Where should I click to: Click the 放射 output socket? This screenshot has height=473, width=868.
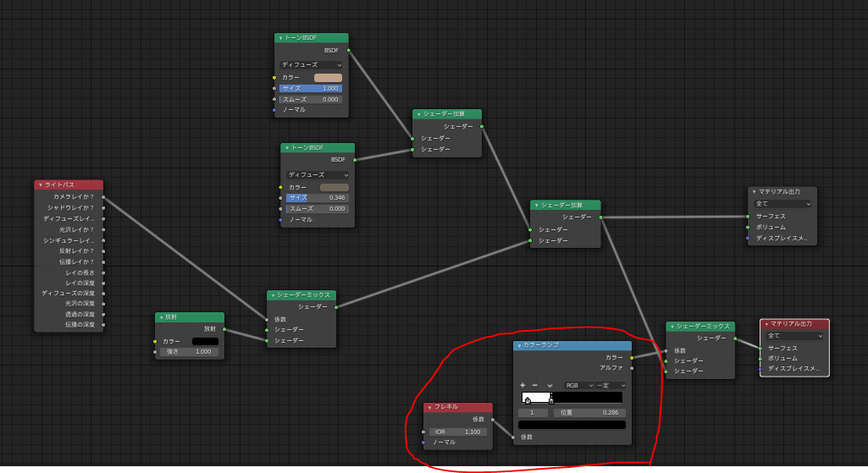tap(224, 329)
